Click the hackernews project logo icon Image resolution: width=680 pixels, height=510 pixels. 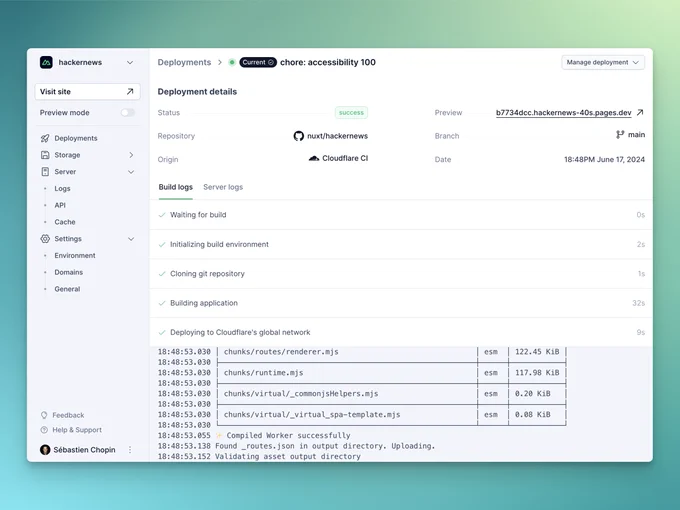46,62
